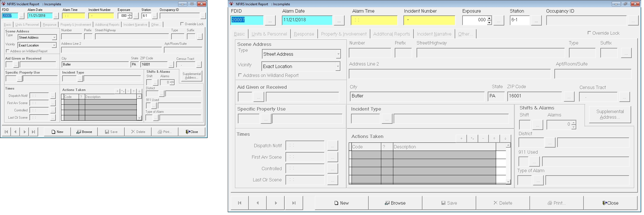
Task: Click Supplemental Address button in larger window
Action: (x=610, y=114)
